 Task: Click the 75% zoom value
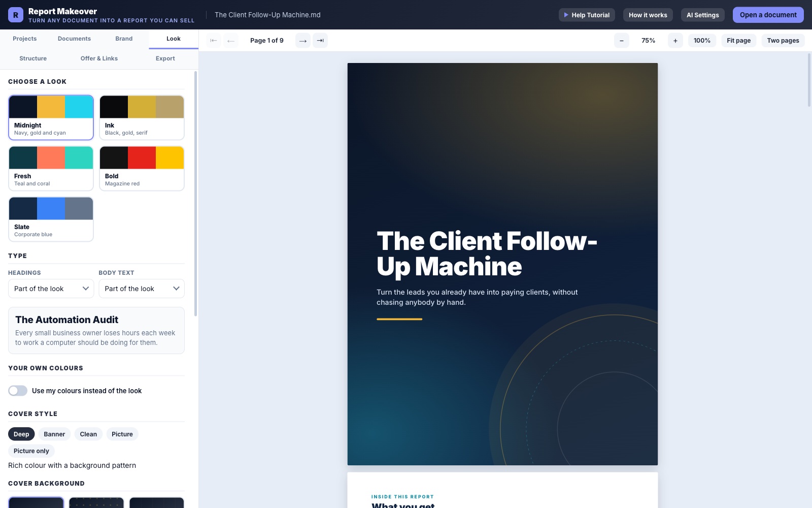tap(649, 41)
